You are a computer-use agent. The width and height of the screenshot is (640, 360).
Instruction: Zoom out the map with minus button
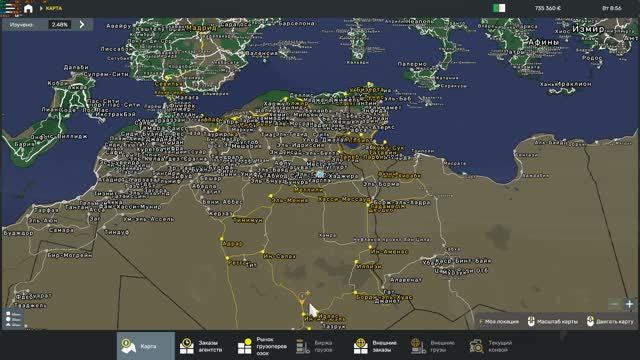(614, 304)
